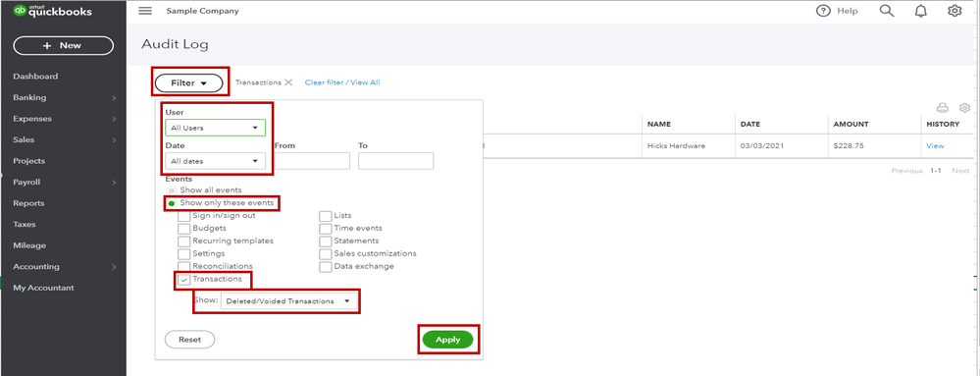Check the Sign in/sign out checkbox
The width and height of the screenshot is (980, 376).
point(183,216)
